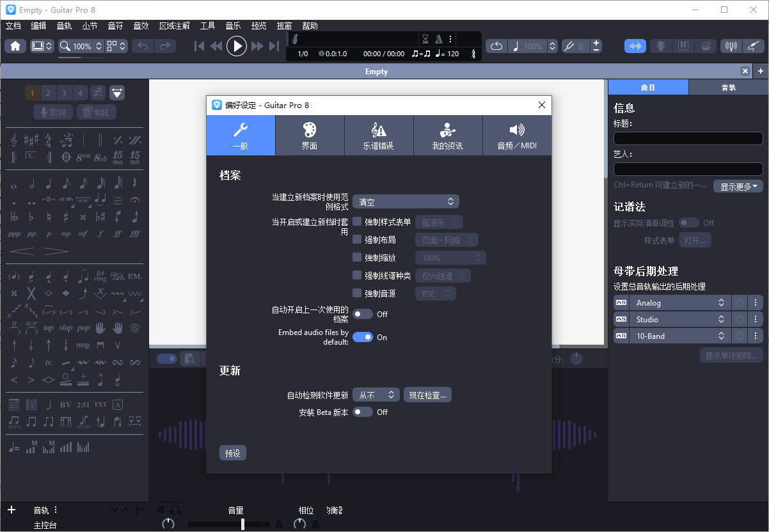The height and width of the screenshot is (532, 769).
Task: Check the 强制样式表单 checkbox
Action: point(357,222)
